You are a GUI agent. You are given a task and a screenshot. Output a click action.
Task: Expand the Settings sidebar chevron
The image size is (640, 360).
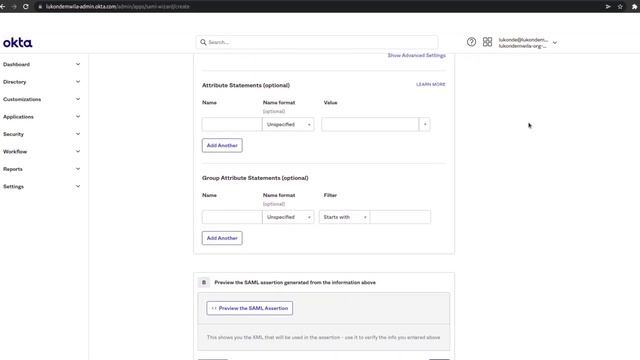point(78,187)
